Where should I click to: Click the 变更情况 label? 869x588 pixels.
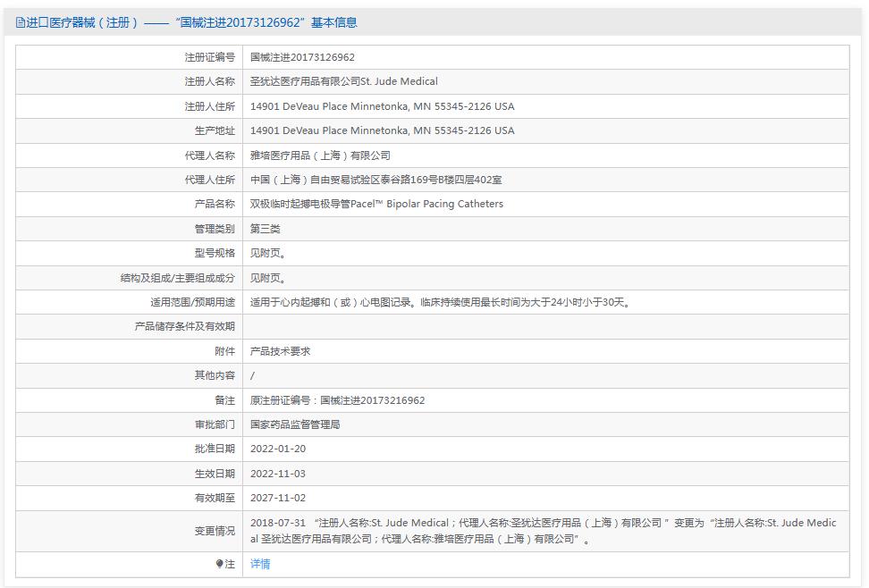(215, 531)
